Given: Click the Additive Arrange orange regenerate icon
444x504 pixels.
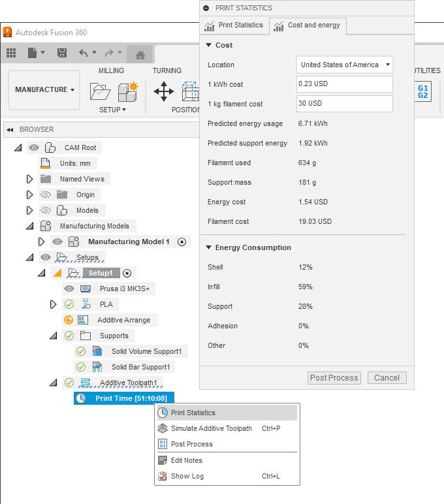Looking at the screenshot, I should tap(69, 320).
